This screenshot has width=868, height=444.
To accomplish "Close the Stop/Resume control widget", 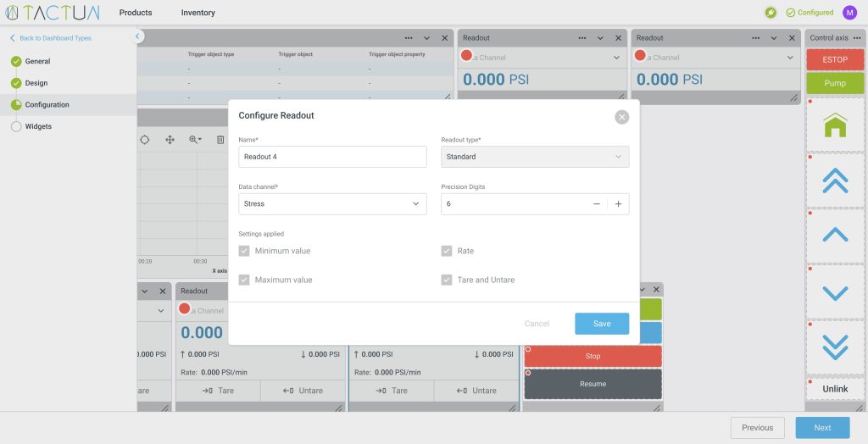I will pyautogui.click(x=657, y=290).
